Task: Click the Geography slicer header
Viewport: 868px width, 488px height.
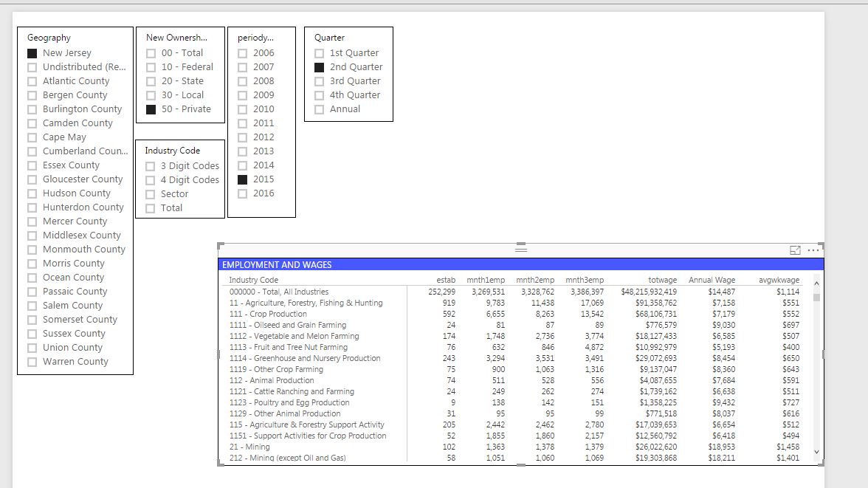Action: (x=49, y=38)
